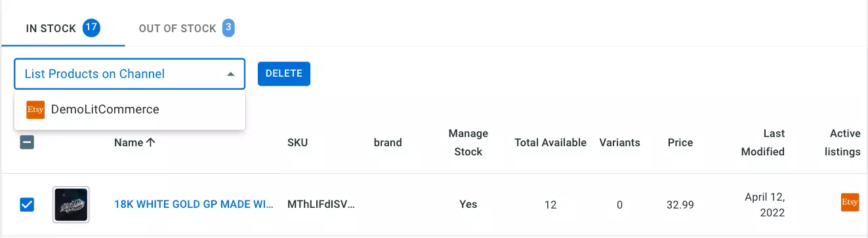This screenshot has height=238, width=868.
Task: Click the blue 17 in-stock count badge
Action: point(91,28)
